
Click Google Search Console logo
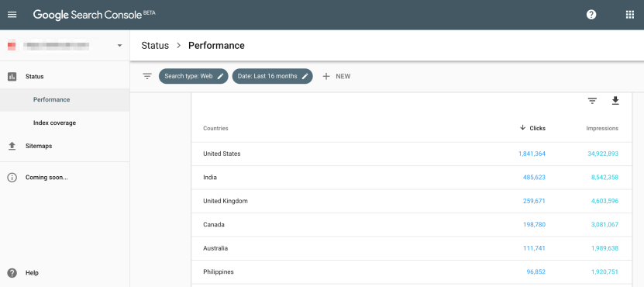pos(94,15)
